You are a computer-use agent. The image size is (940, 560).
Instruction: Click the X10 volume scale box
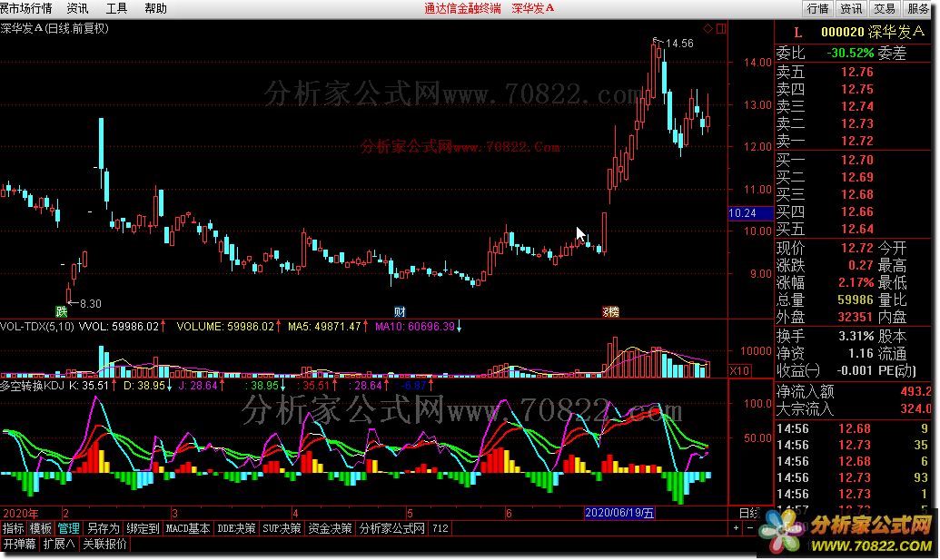(x=740, y=370)
